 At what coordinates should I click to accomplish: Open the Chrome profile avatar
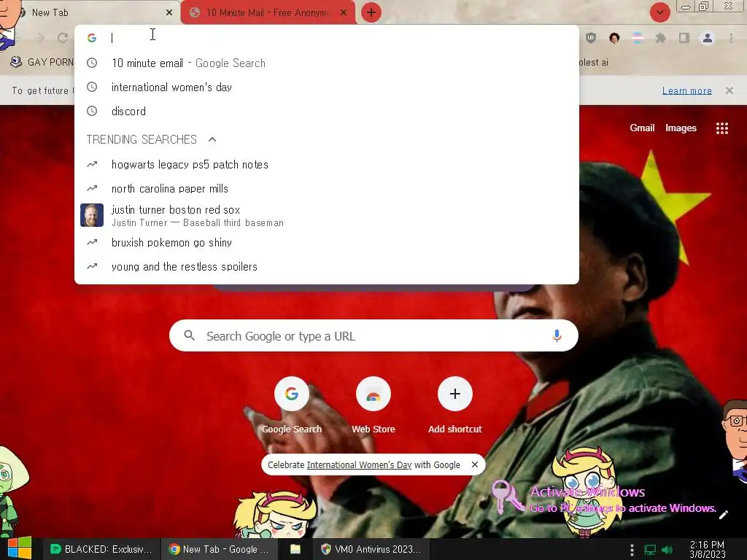[x=708, y=38]
